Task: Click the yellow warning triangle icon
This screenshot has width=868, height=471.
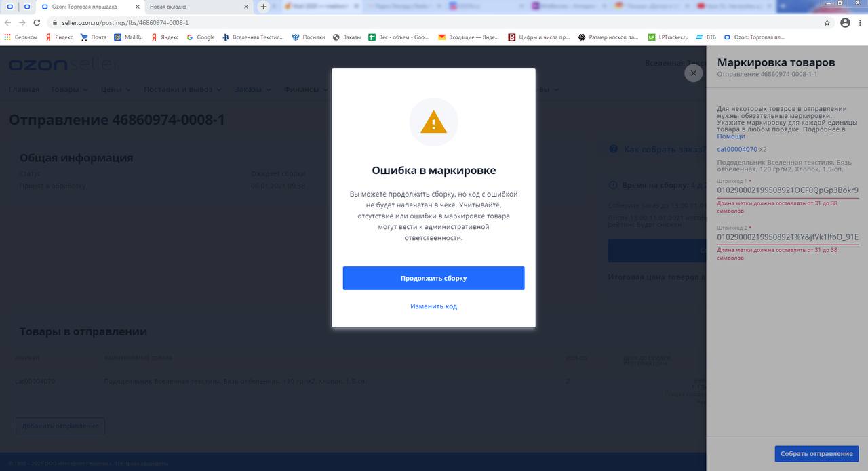Action: [433, 123]
